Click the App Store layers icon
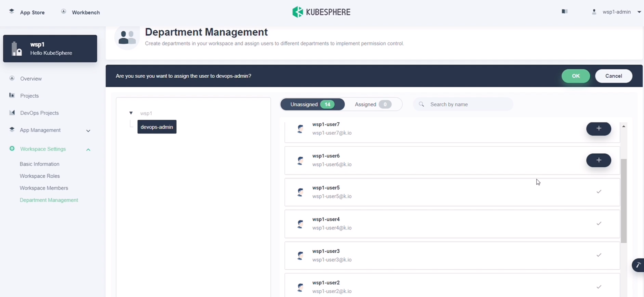The width and height of the screenshot is (644, 297). tap(11, 11)
